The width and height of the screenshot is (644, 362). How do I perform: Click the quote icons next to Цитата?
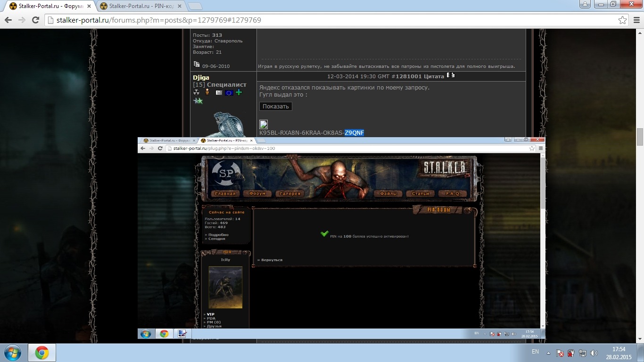[x=451, y=75]
